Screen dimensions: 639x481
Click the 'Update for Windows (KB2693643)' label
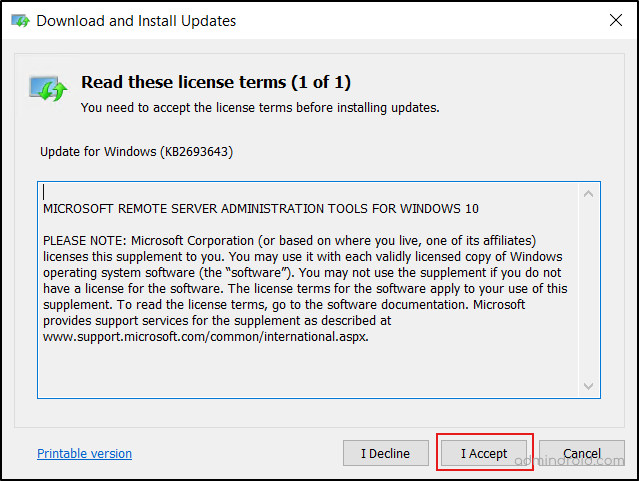pos(136,151)
